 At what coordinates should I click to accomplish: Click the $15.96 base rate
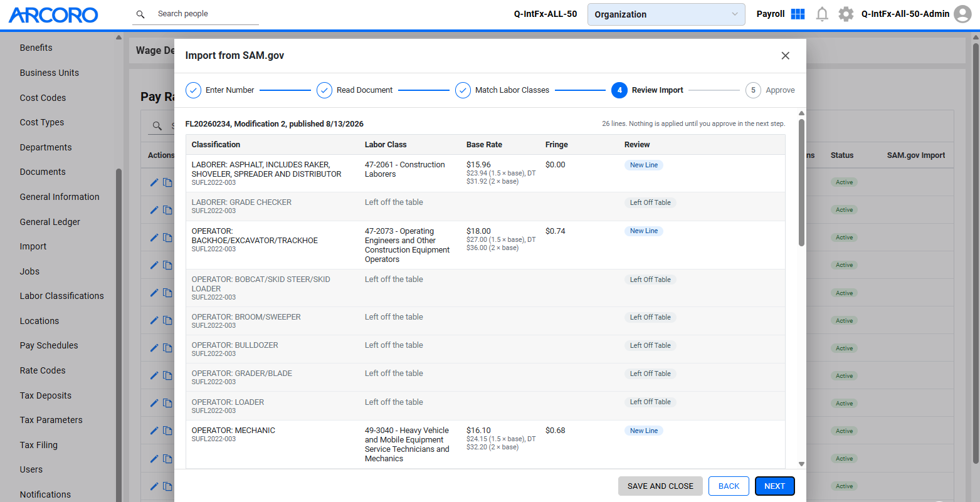478,165
